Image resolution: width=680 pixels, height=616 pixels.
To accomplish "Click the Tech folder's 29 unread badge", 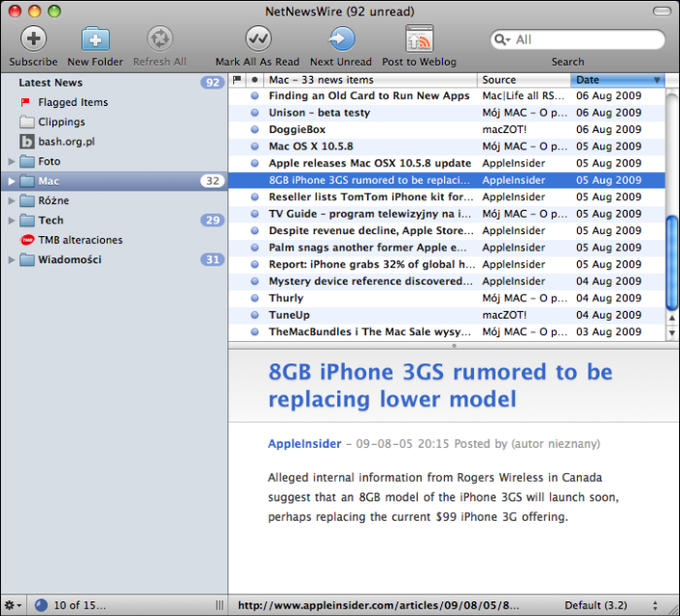I will tap(212, 220).
